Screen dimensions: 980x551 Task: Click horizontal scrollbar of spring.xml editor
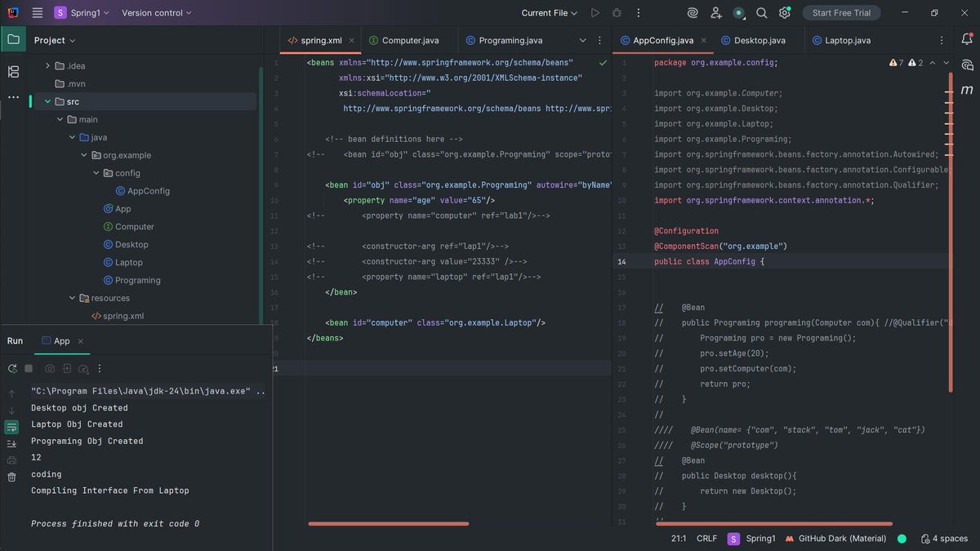coord(389,523)
